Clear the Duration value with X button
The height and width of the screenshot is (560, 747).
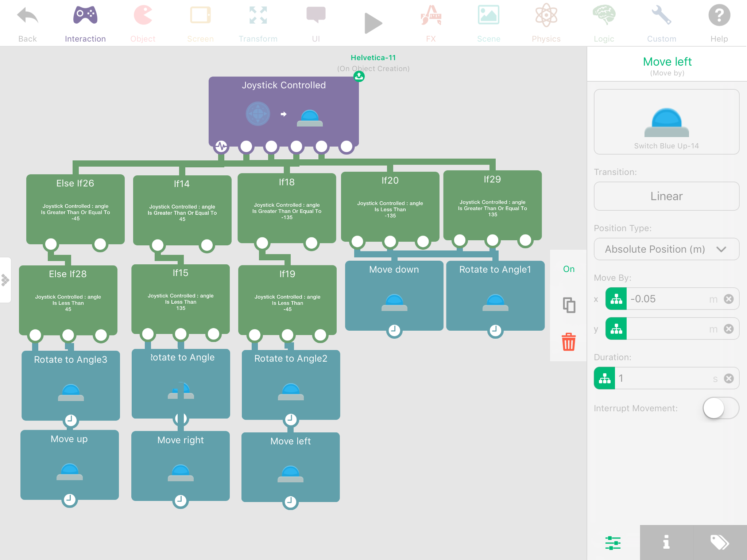click(729, 378)
